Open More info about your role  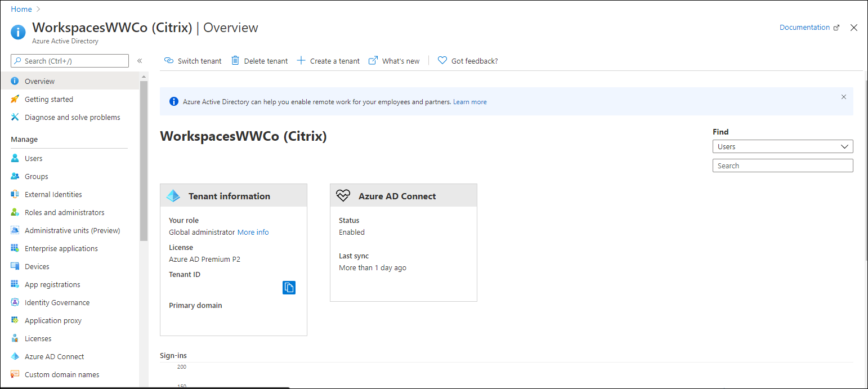[x=253, y=232]
